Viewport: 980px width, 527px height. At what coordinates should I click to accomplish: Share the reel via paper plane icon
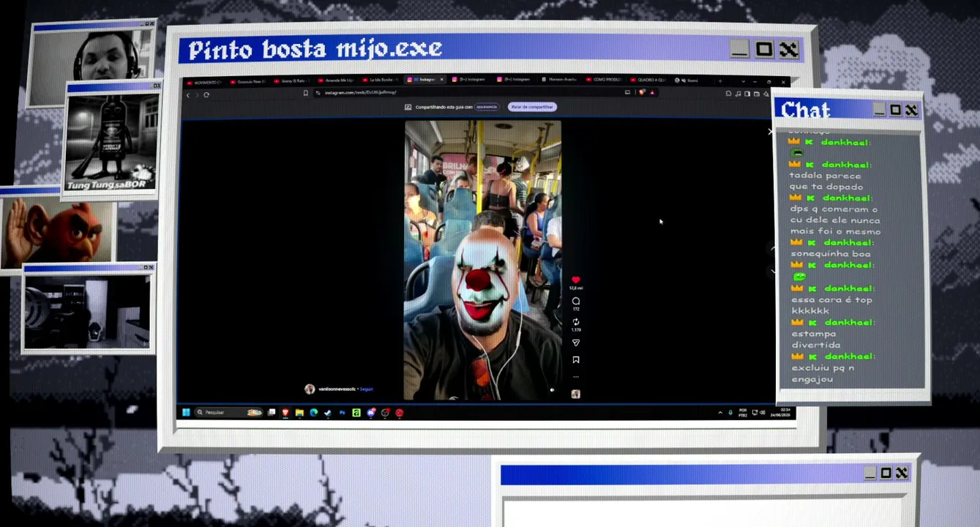pos(575,343)
